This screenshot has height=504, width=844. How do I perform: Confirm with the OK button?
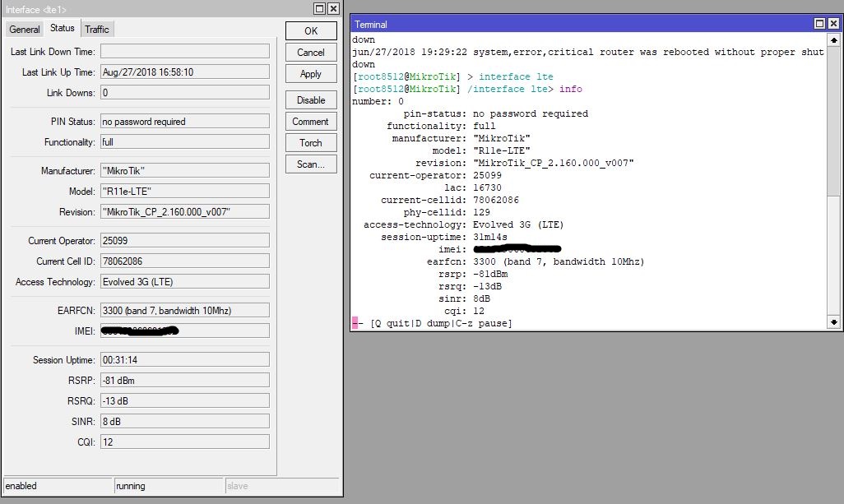(x=311, y=30)
